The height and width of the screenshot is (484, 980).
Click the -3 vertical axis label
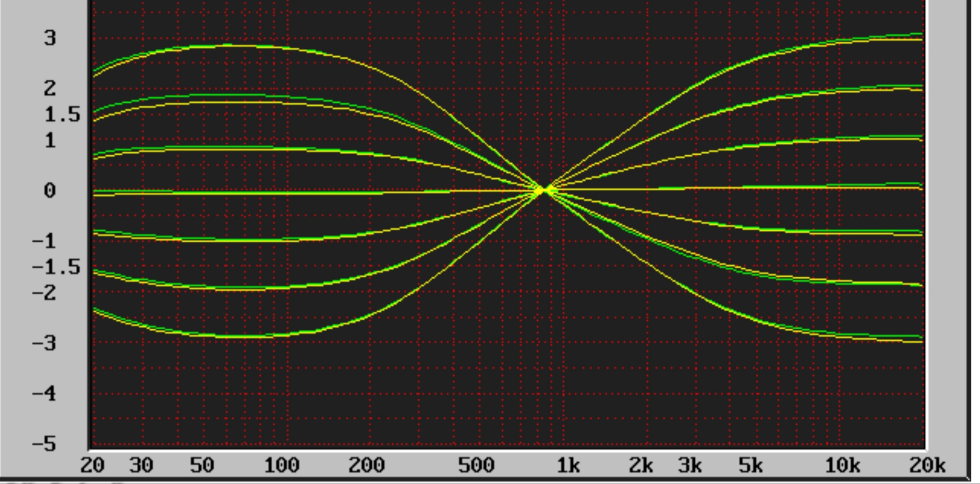[x=44, y=343]
